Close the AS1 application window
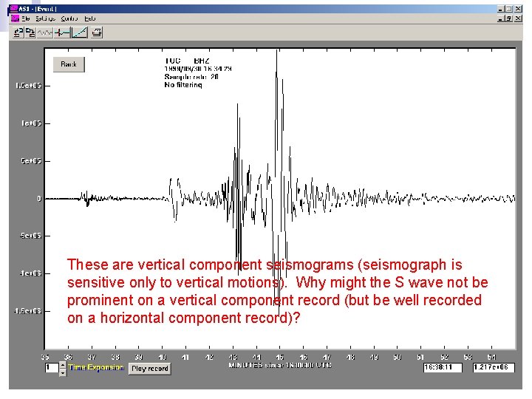The height and width of the screenshot is (399, 532). pos(518,9)
